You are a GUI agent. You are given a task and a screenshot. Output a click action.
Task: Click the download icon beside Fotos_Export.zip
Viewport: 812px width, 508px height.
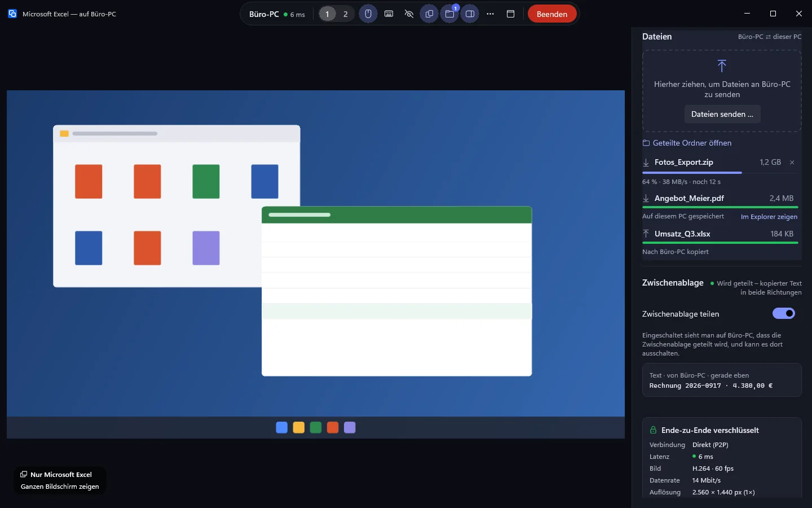pos(646,163)
